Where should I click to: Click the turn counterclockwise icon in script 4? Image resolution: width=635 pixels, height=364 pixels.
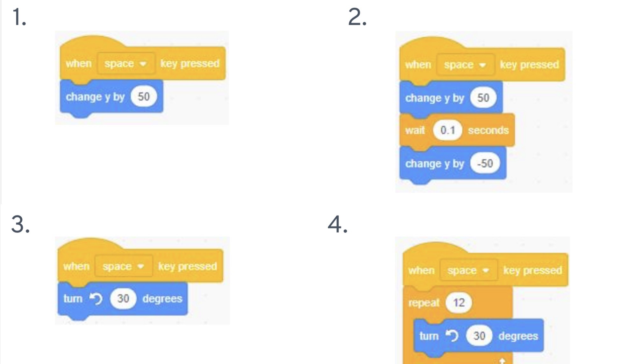coord(452,336)
